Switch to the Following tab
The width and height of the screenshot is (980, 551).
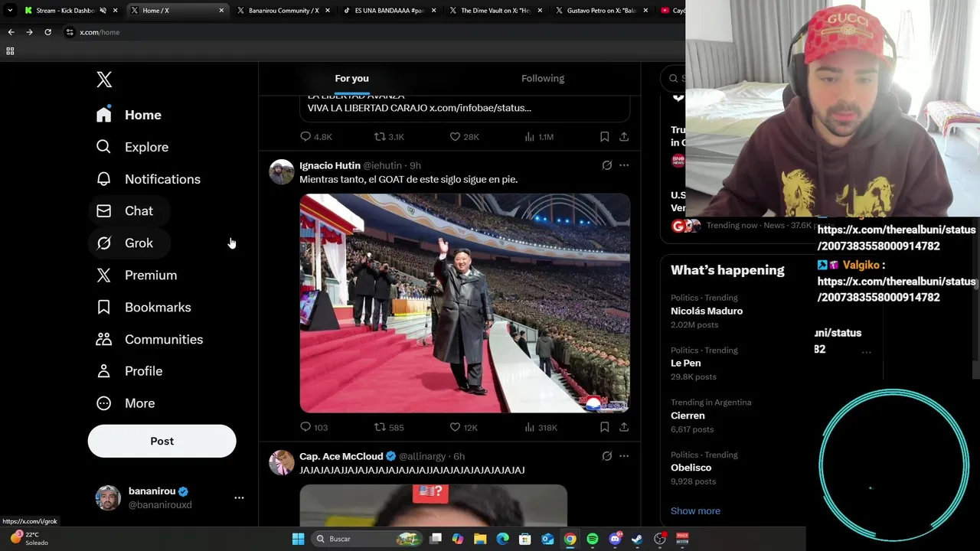tap(543, 78)
